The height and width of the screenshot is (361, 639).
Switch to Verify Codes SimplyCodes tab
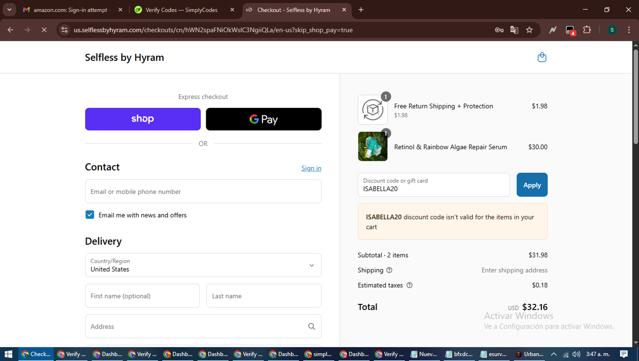coord(181,10)
